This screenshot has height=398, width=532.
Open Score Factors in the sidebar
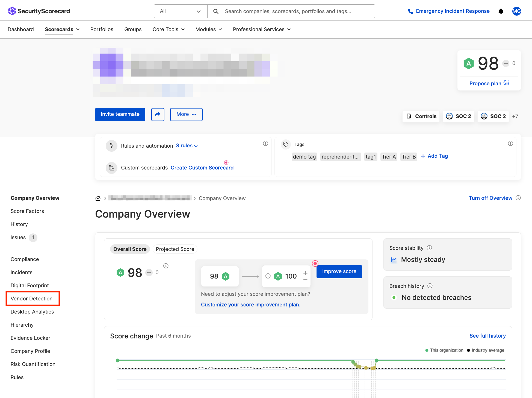pyautogui.click(x=27, y=211)
